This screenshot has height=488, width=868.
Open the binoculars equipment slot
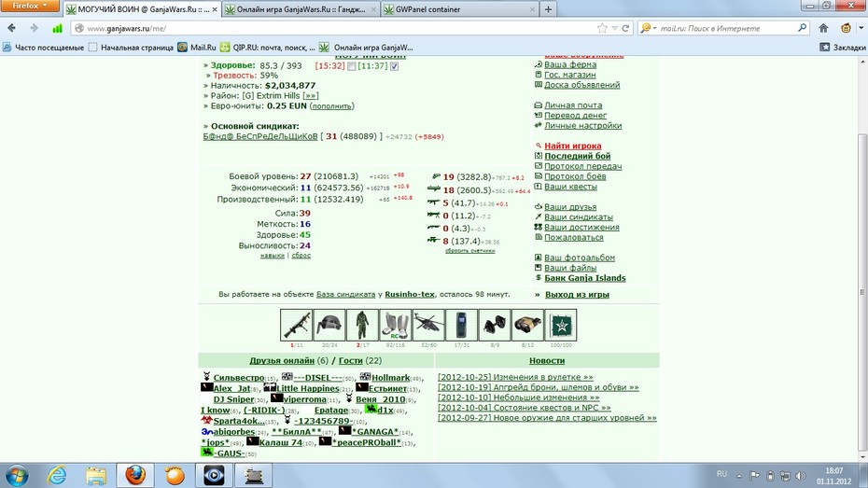[527, 325]
